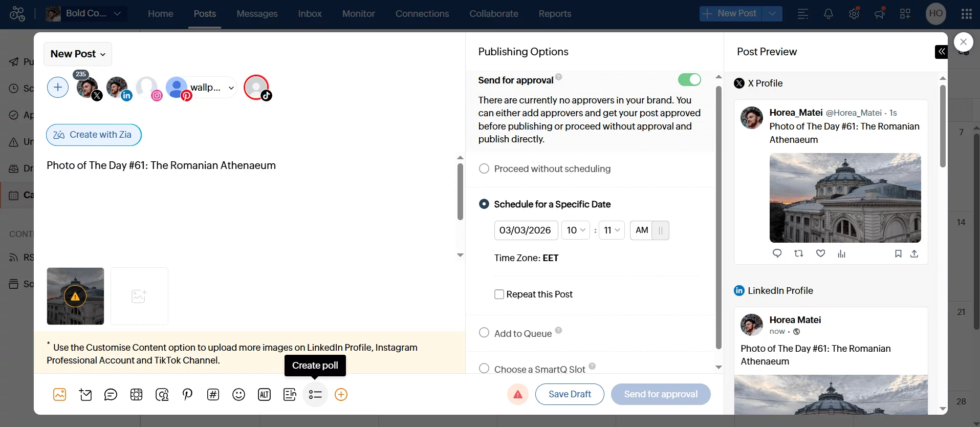Image resolution: width=980 pixels, height=427 pixels.
Task: Click the like heart on X preview
Action: pos(820,253)
